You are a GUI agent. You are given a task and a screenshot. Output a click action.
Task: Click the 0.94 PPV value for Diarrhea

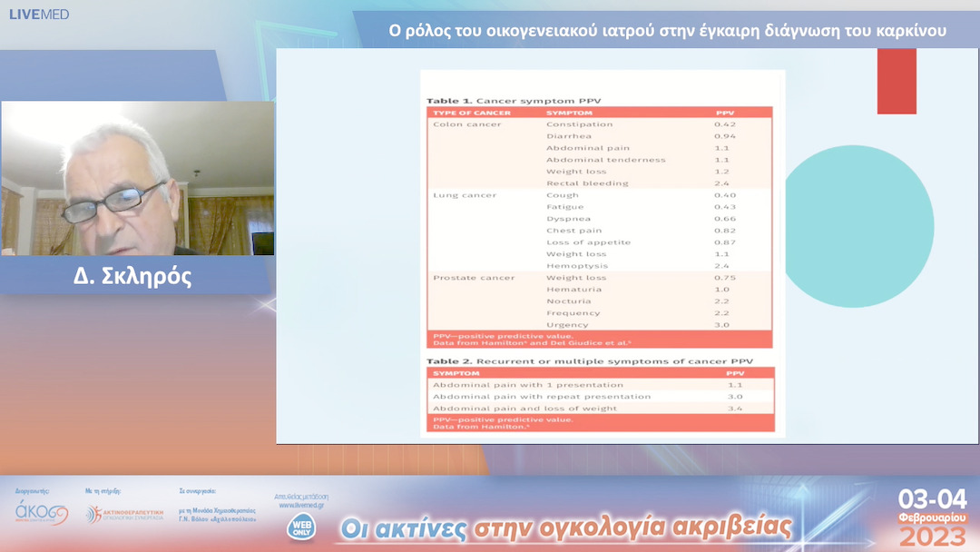(x=725, y=136)
